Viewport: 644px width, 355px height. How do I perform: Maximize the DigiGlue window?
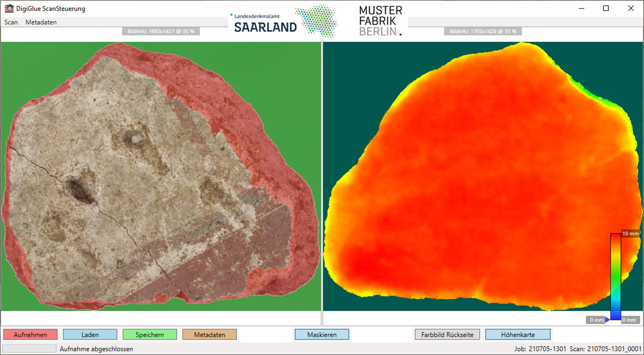click(x=606, y=9)
